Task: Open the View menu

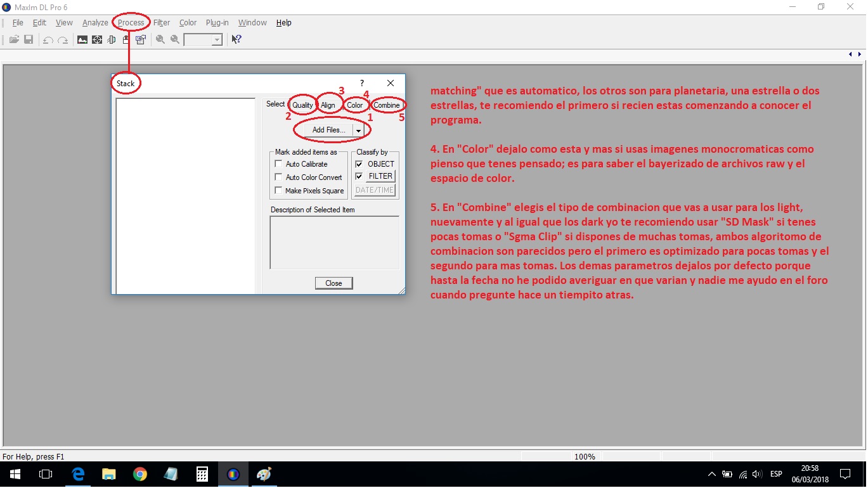Action: (64, 23)
